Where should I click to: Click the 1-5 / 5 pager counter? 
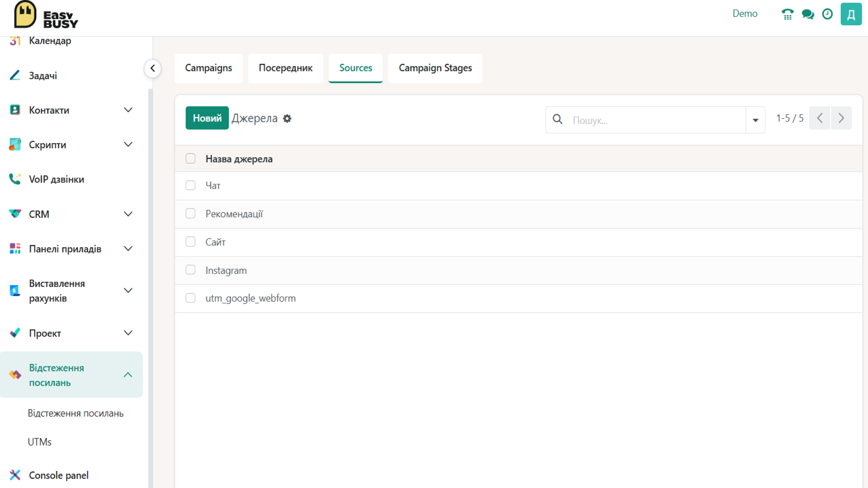[x=790, y=118]
